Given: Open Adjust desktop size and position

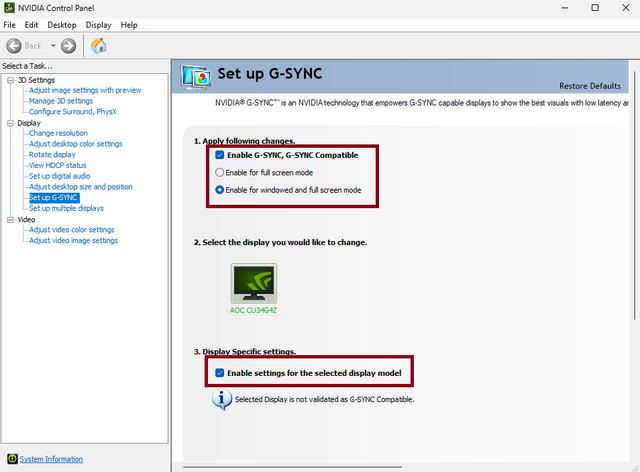Looking at the screenshot, I should click(80, 187).
